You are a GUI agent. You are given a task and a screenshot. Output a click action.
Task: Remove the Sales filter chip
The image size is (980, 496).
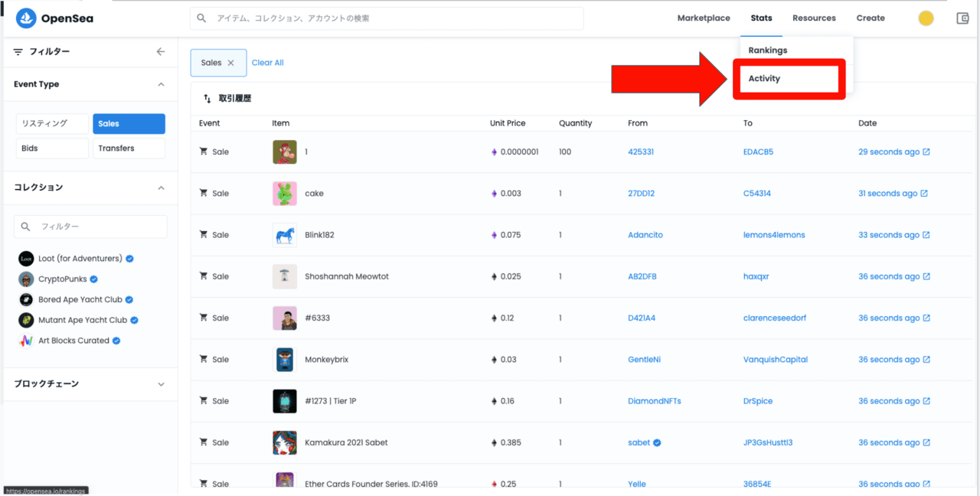(230, 63)
